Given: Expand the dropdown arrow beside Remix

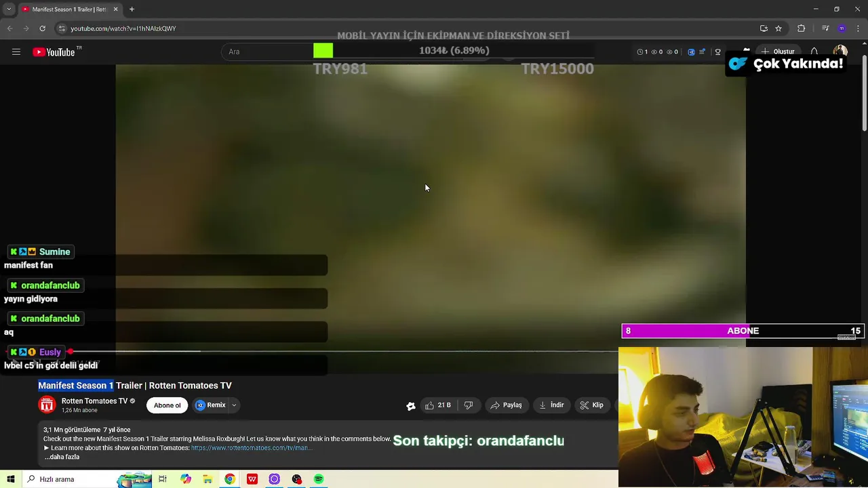Looking at the screenshot, I should [x=234, y=405].
